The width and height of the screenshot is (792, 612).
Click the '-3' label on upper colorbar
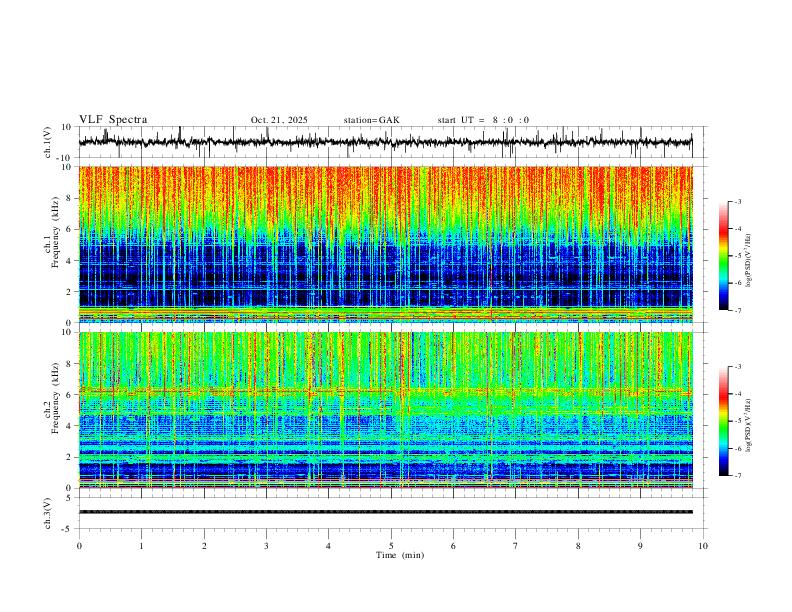737,201
